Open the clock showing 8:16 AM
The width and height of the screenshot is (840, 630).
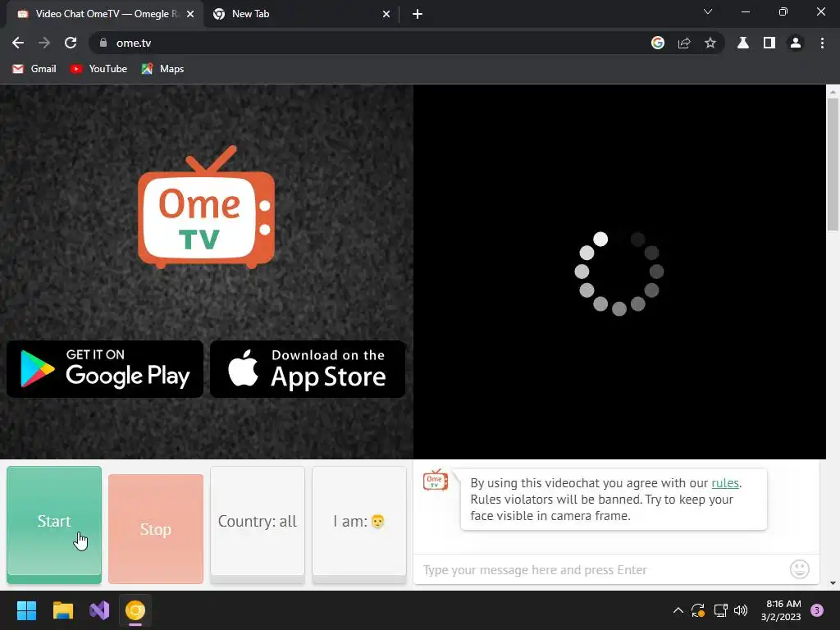[781, 610]
